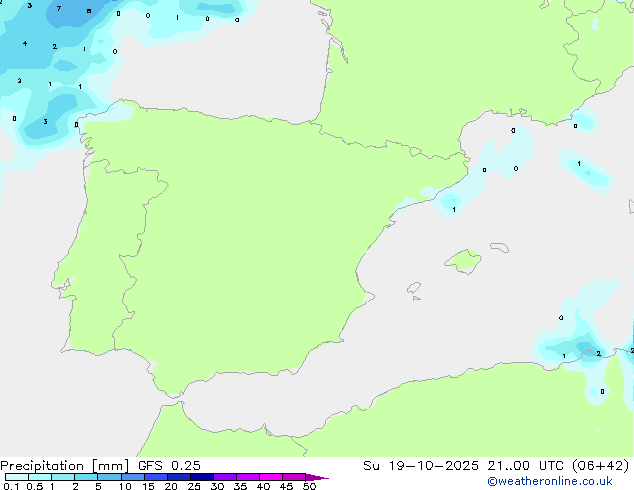This screenshot has height=490, width=634.
Task: Click the 'Su 19-10-2025' date text
Action: coord(421,466)
